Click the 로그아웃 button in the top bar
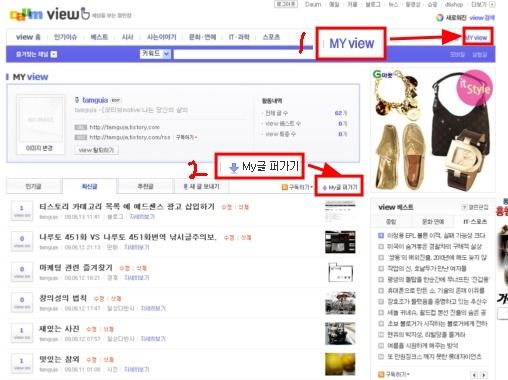508x380 pixels. coord(286,4)
